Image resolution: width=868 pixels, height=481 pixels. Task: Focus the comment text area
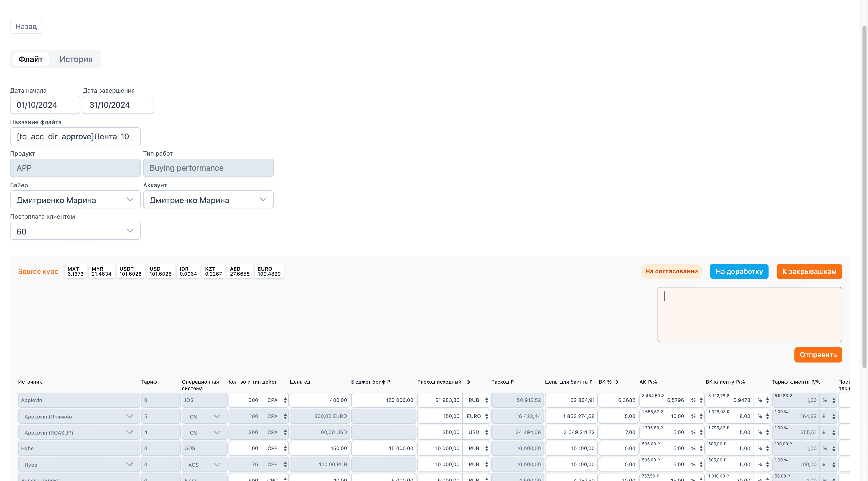tap(750, 315)
